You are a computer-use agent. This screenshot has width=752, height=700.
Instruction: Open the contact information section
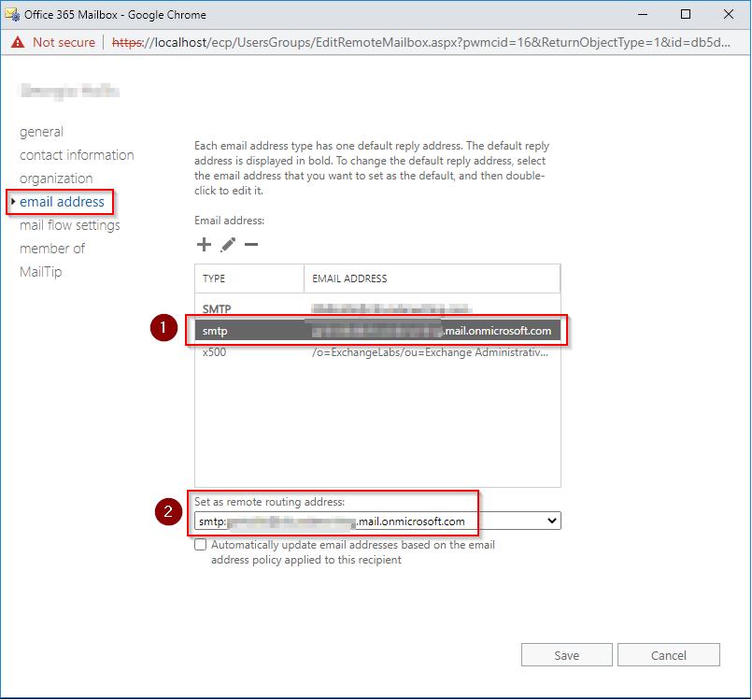(77, 155)
